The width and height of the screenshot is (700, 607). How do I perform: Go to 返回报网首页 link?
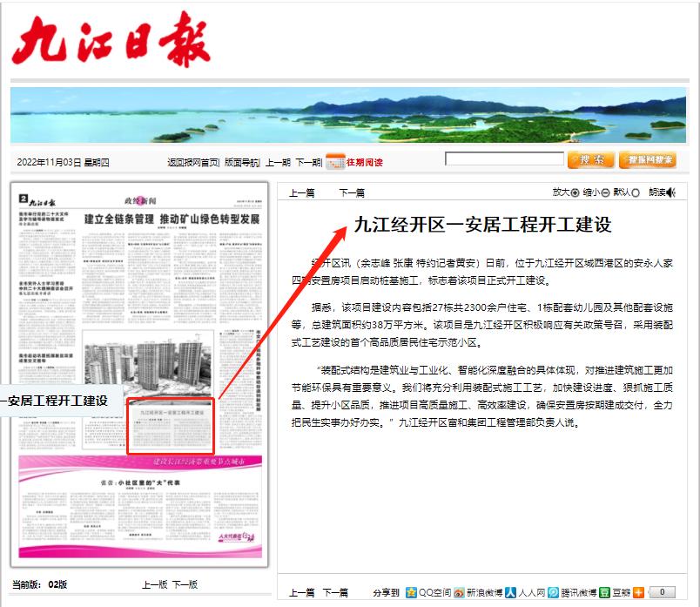[x=193, y=162]
